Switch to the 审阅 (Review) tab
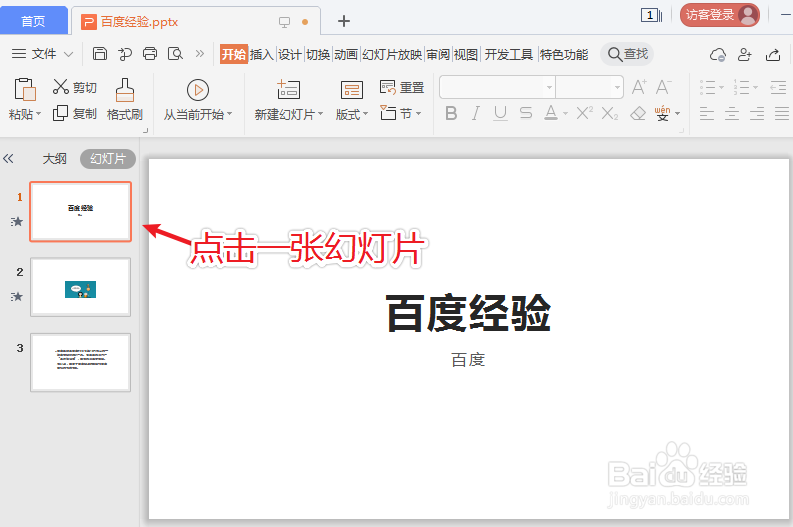Screen dimensions: 793x527 [438, 54]
